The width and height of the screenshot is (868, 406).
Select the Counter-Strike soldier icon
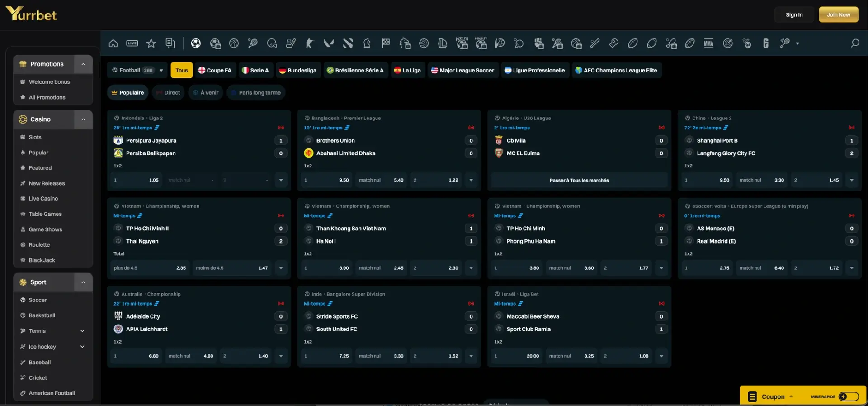point(310,43)
